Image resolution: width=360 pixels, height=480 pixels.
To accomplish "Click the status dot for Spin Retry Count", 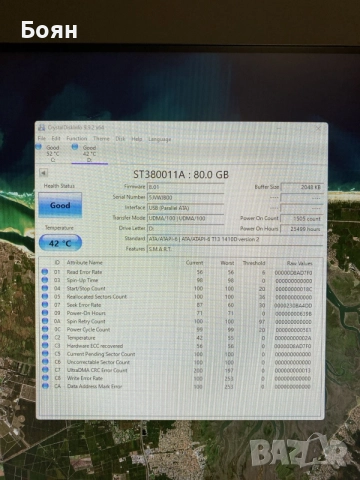I will tap(45, 321).
